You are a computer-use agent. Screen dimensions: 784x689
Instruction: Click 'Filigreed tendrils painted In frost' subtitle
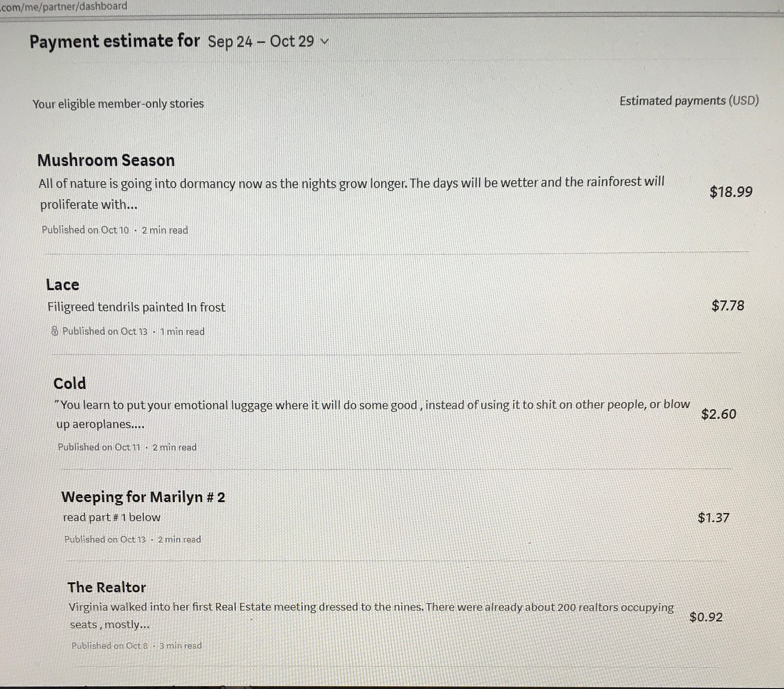pyautogui.click(x=136, y=307)
